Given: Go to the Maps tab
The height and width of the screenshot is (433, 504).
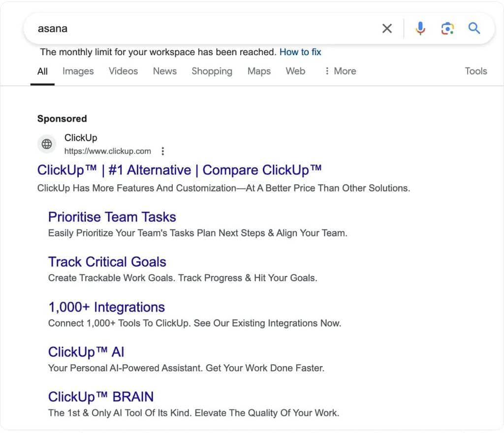Looking at the screenshot, I should pyautogui.click(x=259, y=71).
